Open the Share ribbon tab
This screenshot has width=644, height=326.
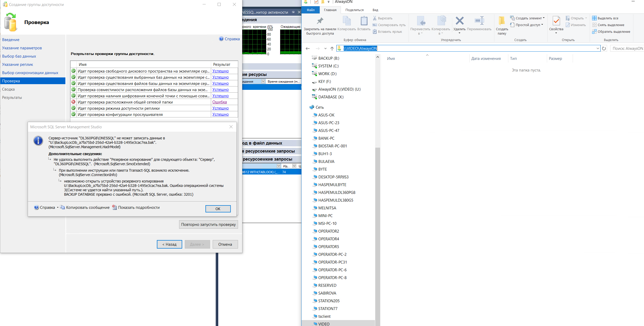pos(354,10)
